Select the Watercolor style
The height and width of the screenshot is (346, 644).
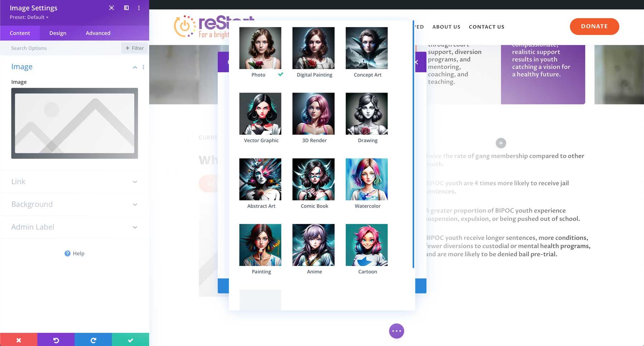tap(366, 179)
